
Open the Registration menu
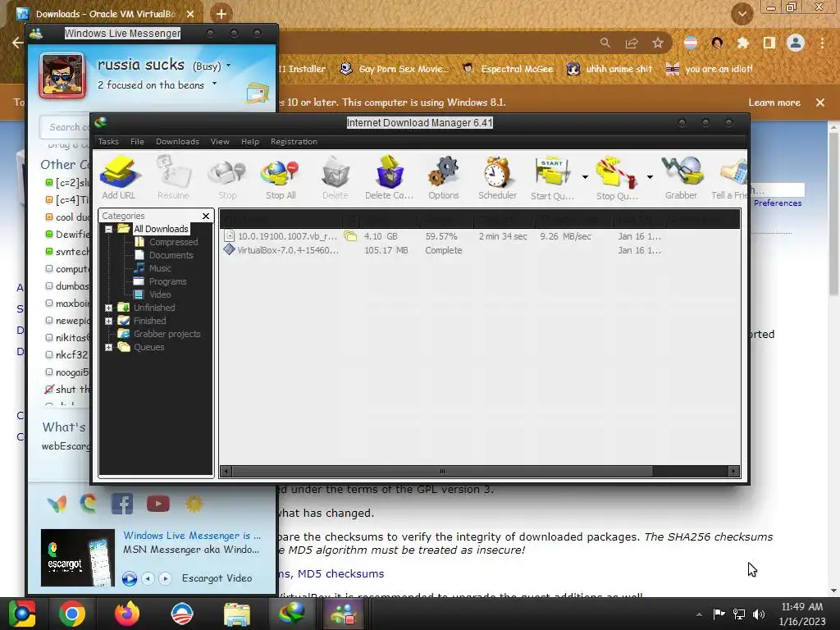tap(294, 141)
